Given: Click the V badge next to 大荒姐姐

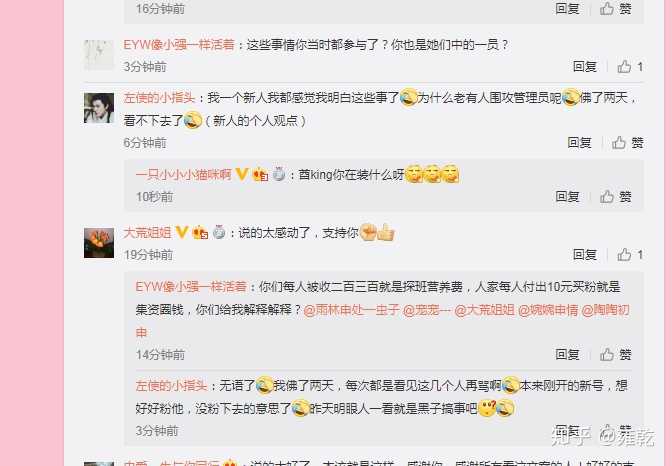Looking at the screenshot, I should pyautogui.click(x=182, y=232).
